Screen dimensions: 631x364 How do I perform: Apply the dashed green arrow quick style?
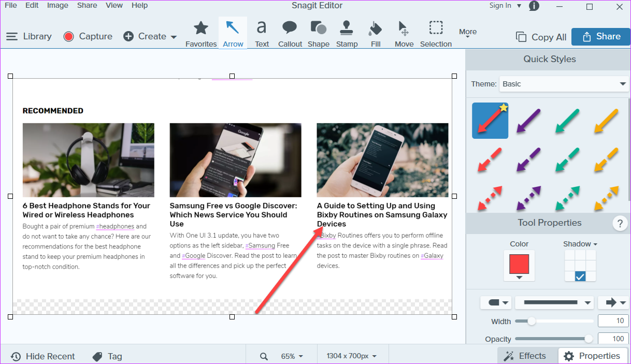coord(568,159)
